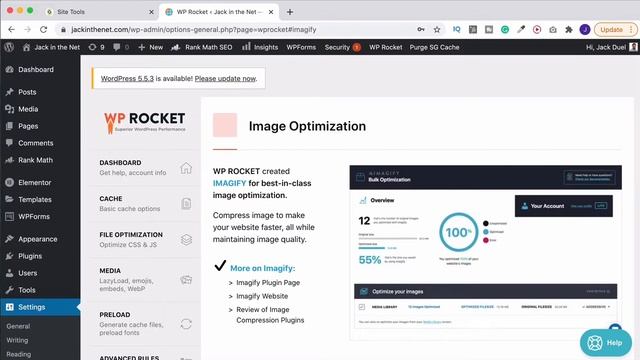Open WPForms in the sidebar
640x360 pixels.
(40, 216)
